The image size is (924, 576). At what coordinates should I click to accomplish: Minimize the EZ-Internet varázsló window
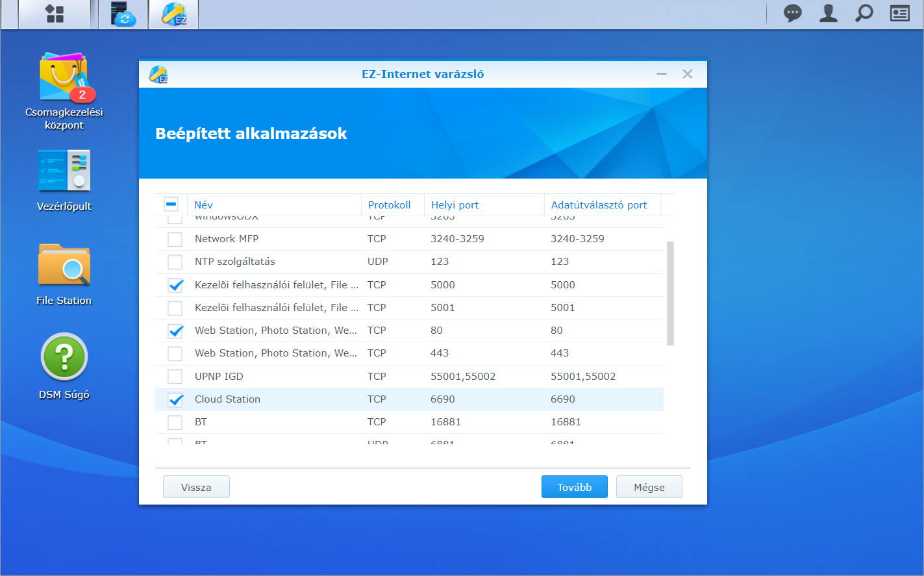[x=662, y=74]
